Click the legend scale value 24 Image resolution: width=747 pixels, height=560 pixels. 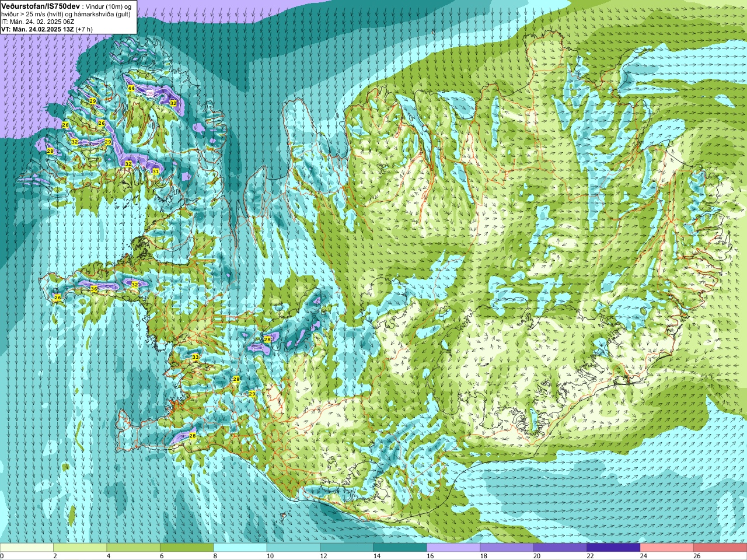tap(643, 556)
